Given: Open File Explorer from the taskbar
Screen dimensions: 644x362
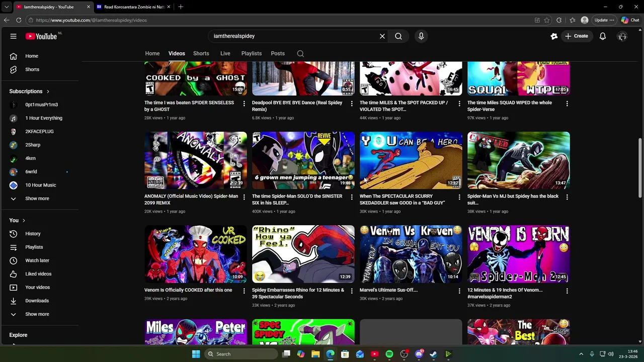Looking at the screenshot, I should click(x=315, y=354).
